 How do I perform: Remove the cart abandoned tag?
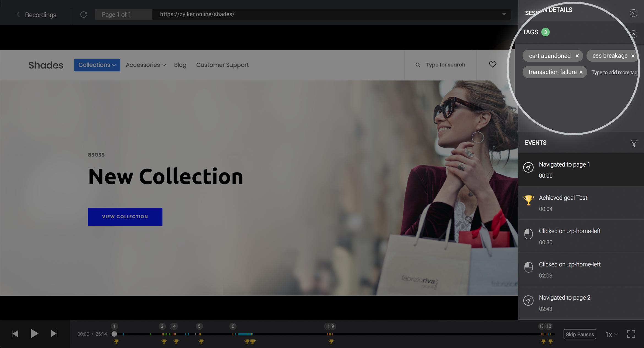coord(577,56)
